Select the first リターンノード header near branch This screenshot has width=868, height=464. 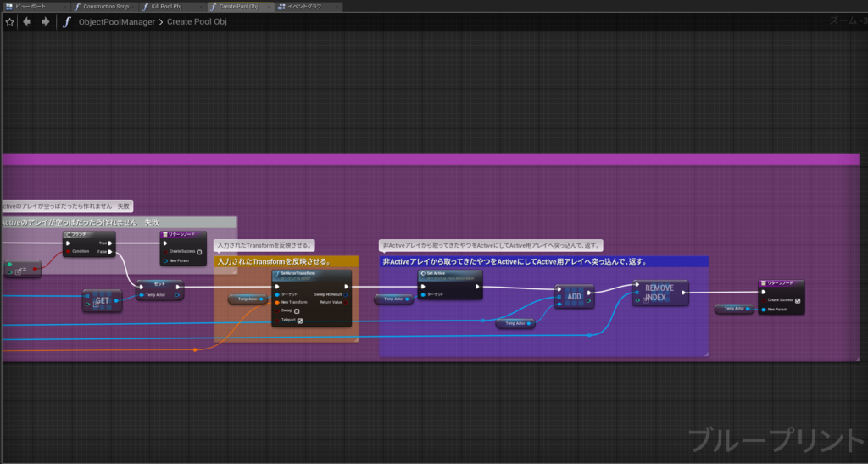tap(183, 235)
